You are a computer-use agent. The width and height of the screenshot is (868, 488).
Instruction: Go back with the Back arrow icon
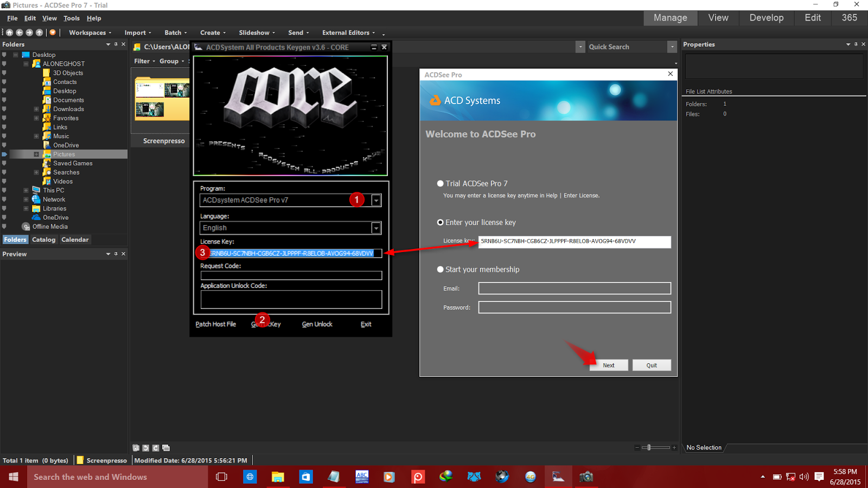pos(20,33)
